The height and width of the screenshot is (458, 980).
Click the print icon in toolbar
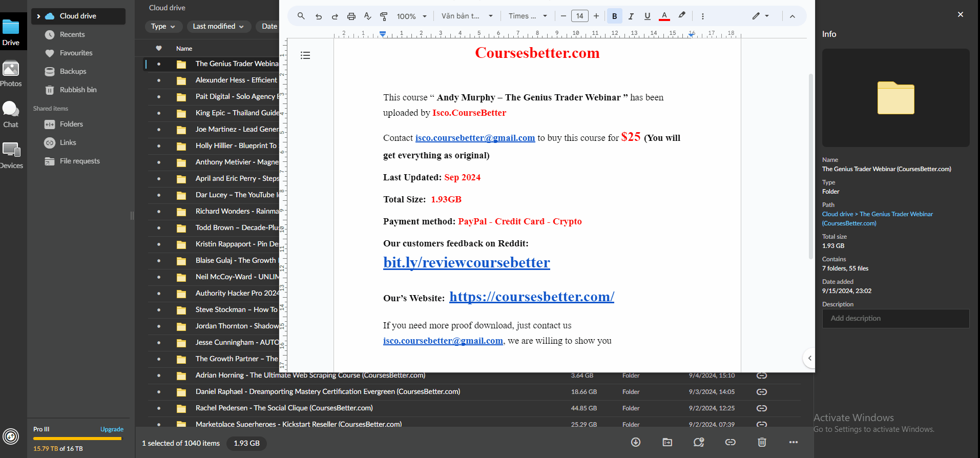351,16
